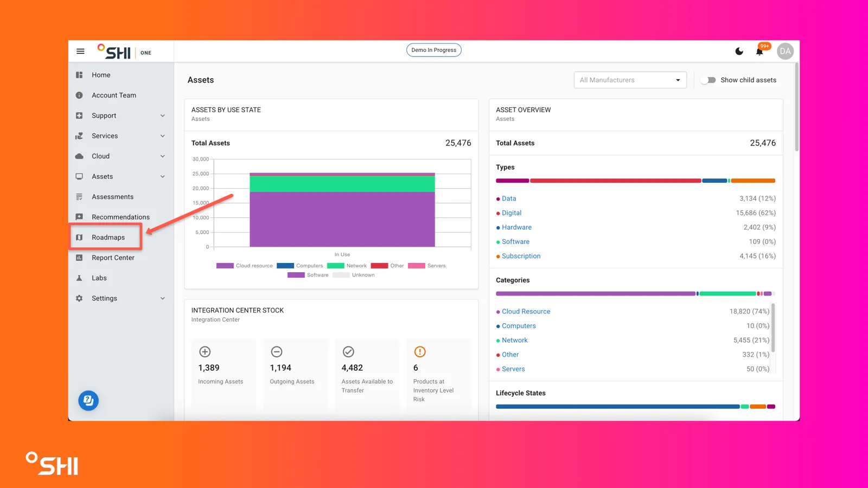Click the Labs flask icon

(x=79, y=278)
